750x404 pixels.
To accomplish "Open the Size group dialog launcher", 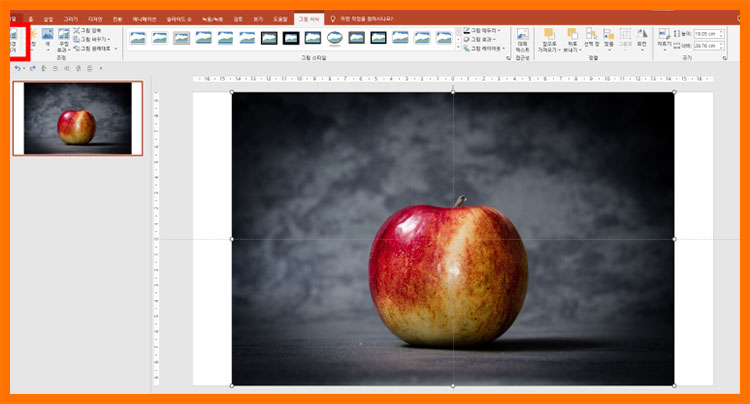I will [x=725, y=58].
